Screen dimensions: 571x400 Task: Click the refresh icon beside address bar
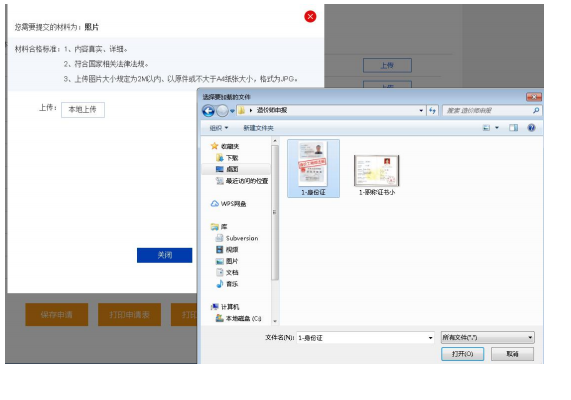(x=432, y=110)
